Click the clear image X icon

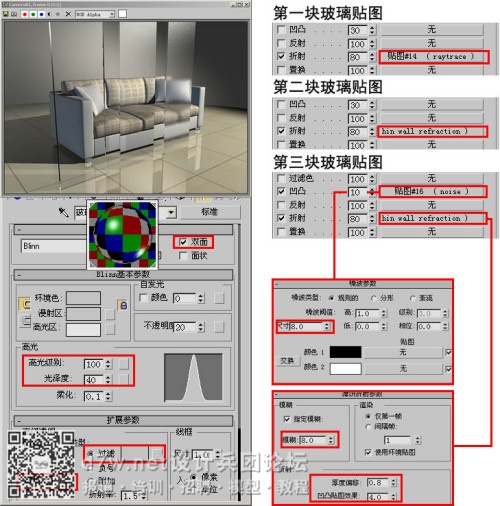tap(68, 14)
